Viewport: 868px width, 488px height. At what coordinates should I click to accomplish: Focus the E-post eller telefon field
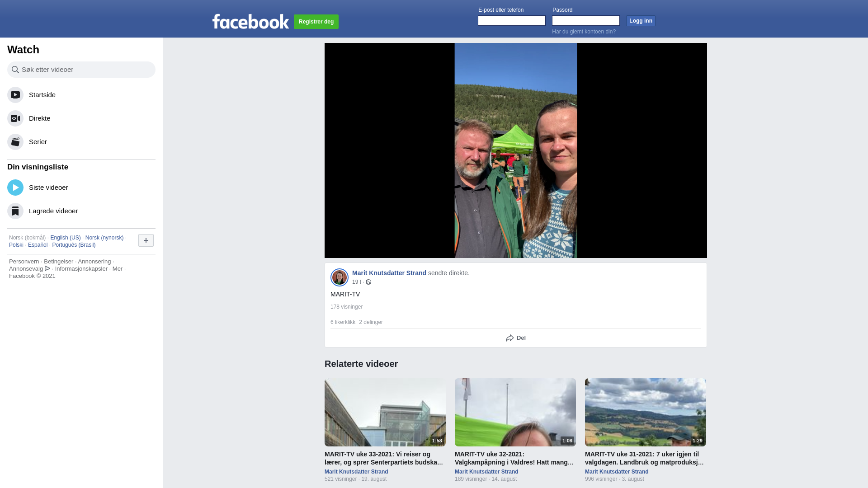tap(512, 21)
